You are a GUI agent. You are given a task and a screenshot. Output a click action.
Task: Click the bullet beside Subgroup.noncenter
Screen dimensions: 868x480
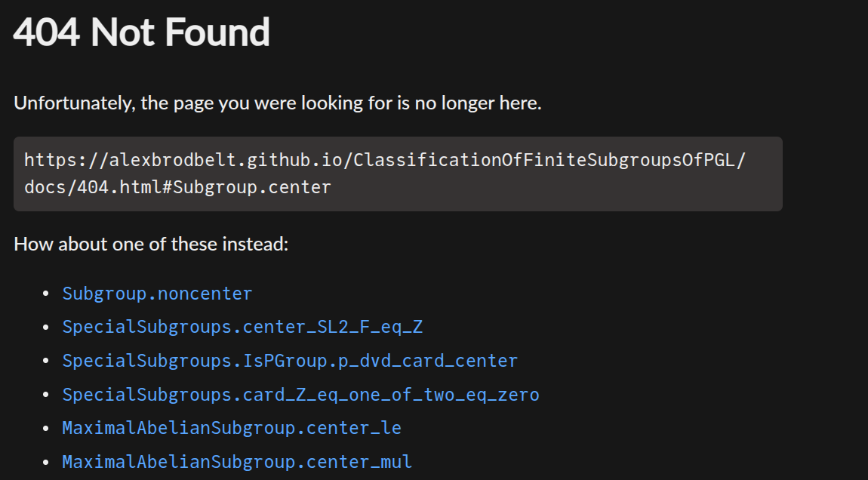click(x=46, y=294)
